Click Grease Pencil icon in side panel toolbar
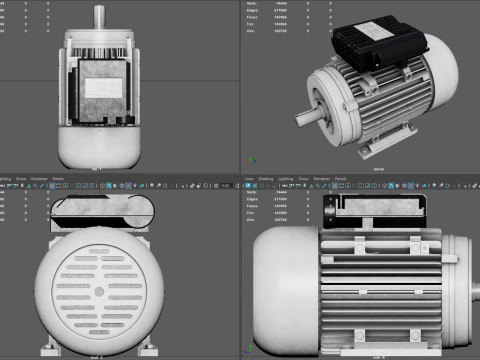The image size is (480, 360). click(x=324, y=186)
